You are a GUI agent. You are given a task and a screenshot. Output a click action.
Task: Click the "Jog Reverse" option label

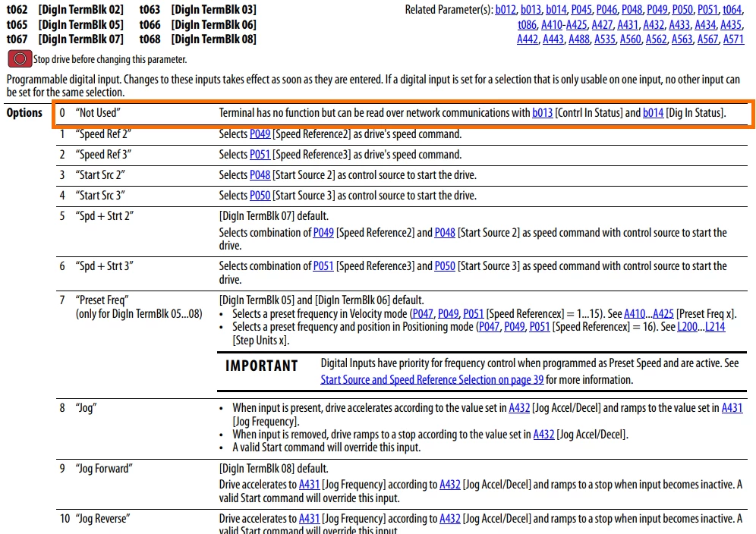coord(103,519)
